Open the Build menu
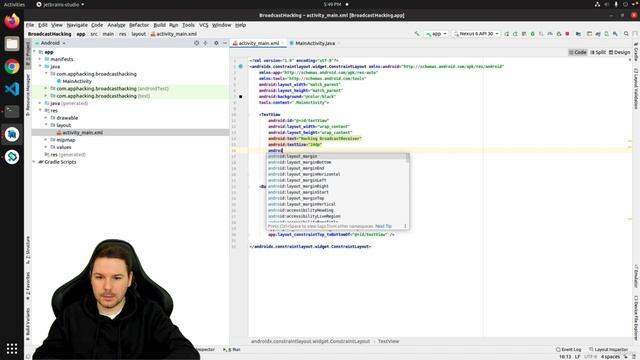 (x=159, y=25)
